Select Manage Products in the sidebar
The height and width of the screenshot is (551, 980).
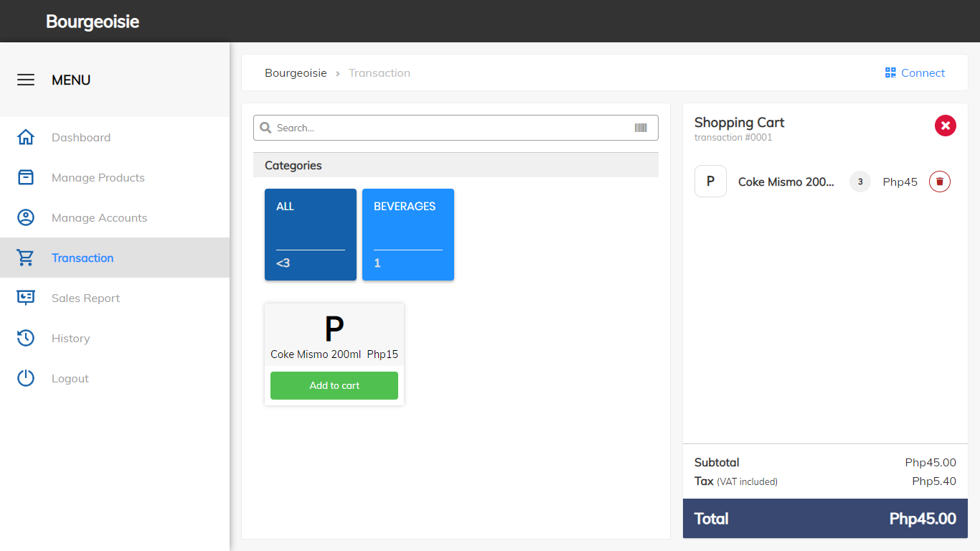pos(98,177)
